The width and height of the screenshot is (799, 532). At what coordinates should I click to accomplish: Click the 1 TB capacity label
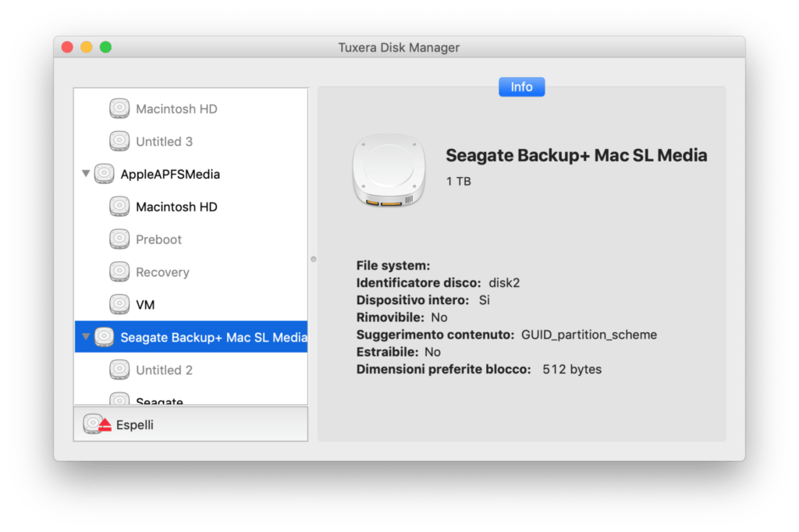click(x=459, y=182)
